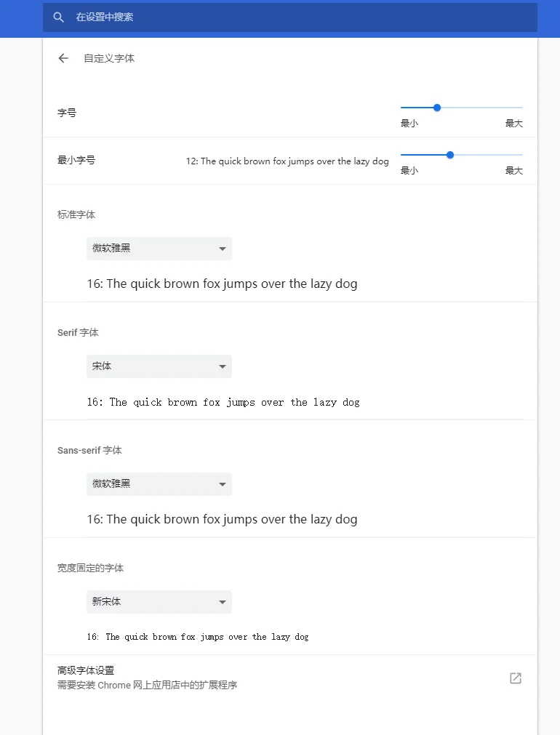
Task: Click the 高级字体设置 link text
Action: (86, 670)
